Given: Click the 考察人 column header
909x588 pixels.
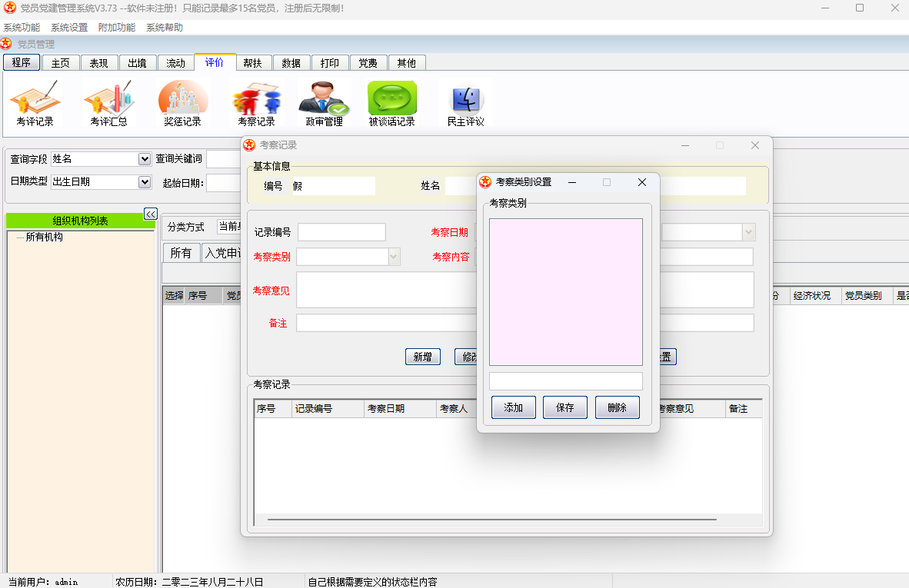Looking at the screenshot, I should click(456, 408).
